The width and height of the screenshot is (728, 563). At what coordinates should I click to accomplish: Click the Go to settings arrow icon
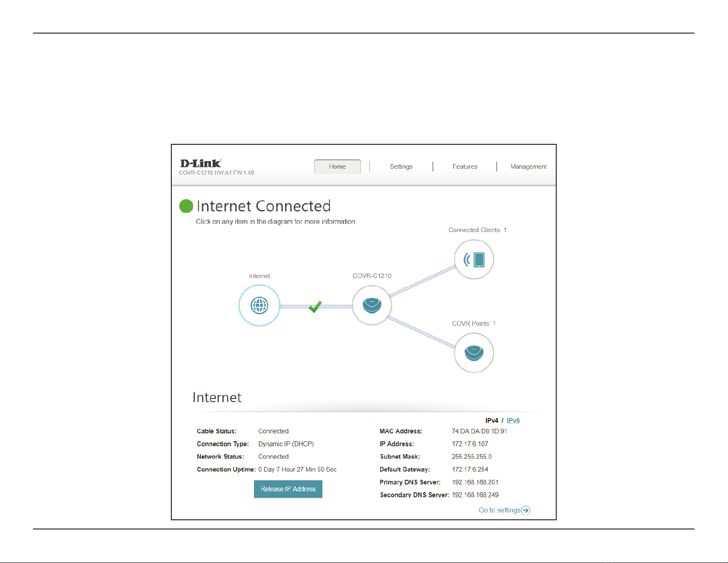pos(526,510)
